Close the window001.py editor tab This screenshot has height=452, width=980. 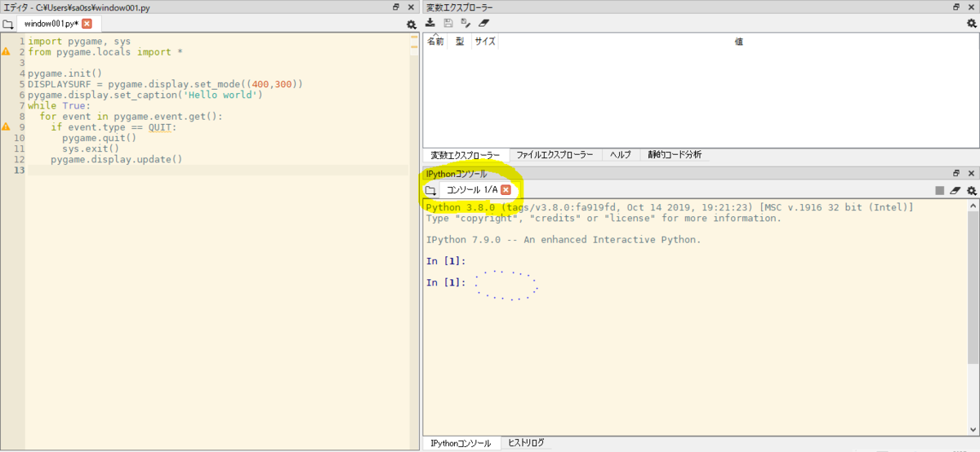(87, 24)
